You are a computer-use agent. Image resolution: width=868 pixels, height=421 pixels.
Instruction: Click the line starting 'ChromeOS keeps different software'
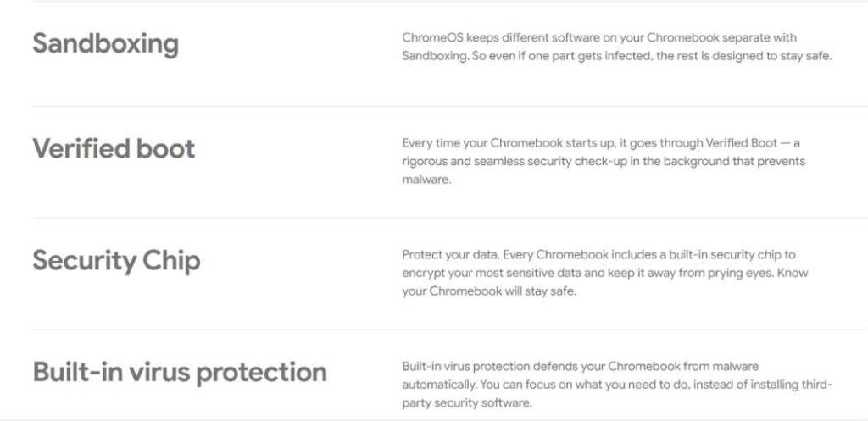click(x=599, y=37)
